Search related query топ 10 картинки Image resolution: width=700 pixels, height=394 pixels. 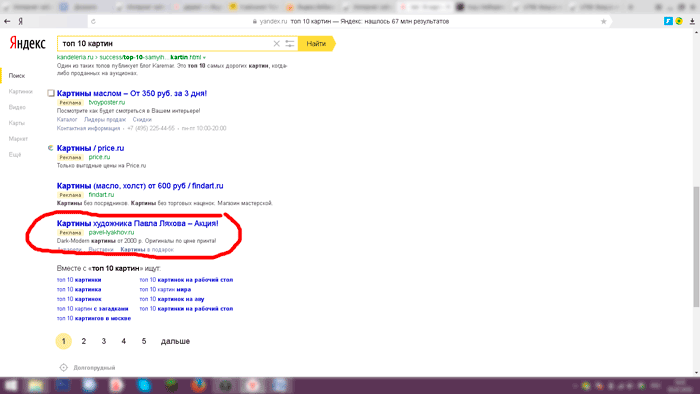[x=79, y=280]
